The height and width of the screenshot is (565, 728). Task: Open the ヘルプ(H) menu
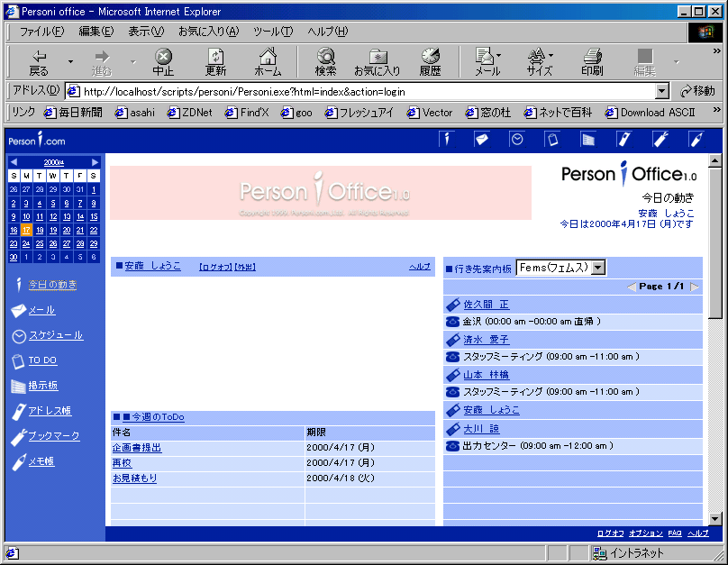click(328, 32)
